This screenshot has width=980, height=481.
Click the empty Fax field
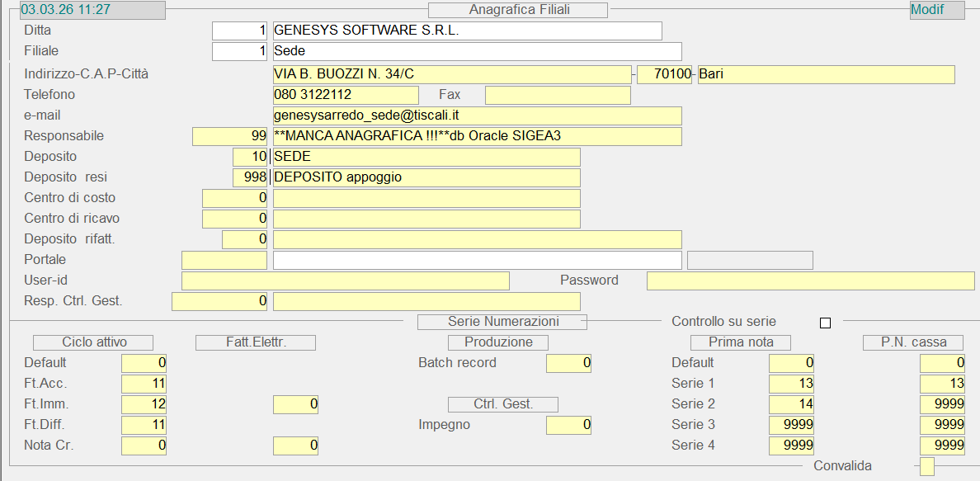[x=558, y=95]
